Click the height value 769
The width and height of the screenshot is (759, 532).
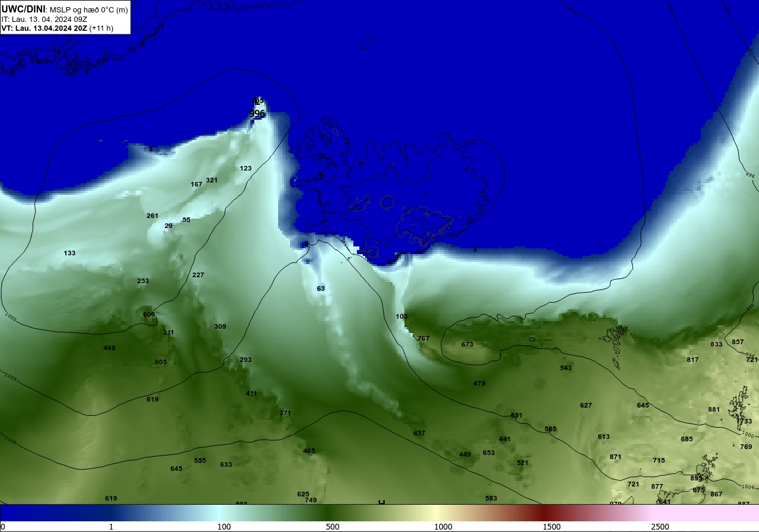pos(746,447)
